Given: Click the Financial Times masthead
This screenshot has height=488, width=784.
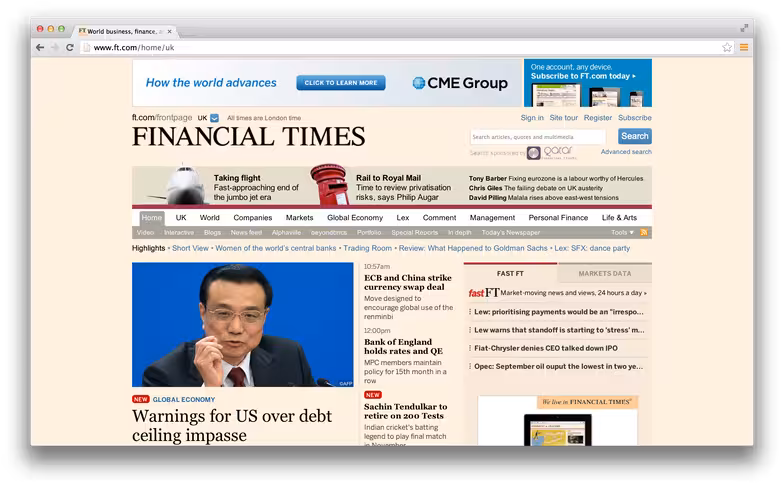Looking at the screenshot, I should pyautogui.click(x=248, y=136).
